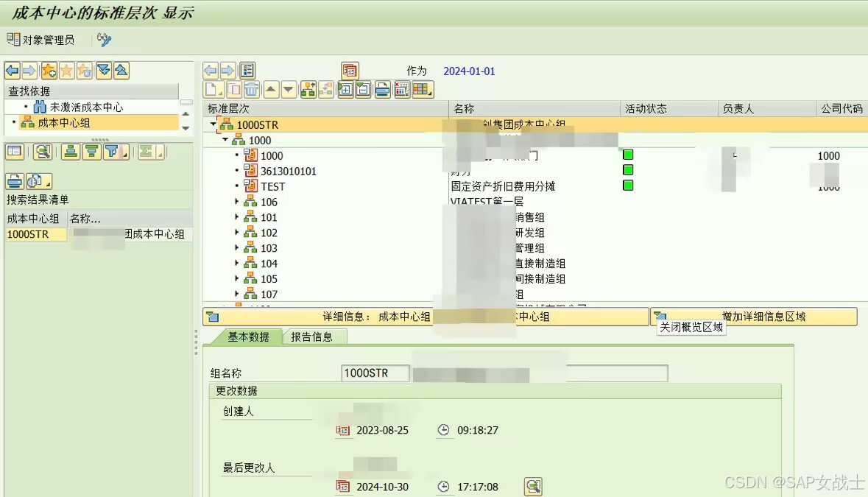Viewport: 868px width, 497px height.
Task: Go forward with the left search-panel forward arrow
Action: (x=29, y=71)
